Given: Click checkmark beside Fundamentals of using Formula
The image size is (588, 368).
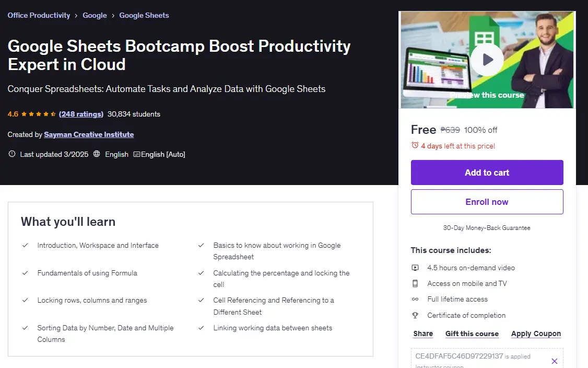Looking at the screenshot, I should click(25, 273).
